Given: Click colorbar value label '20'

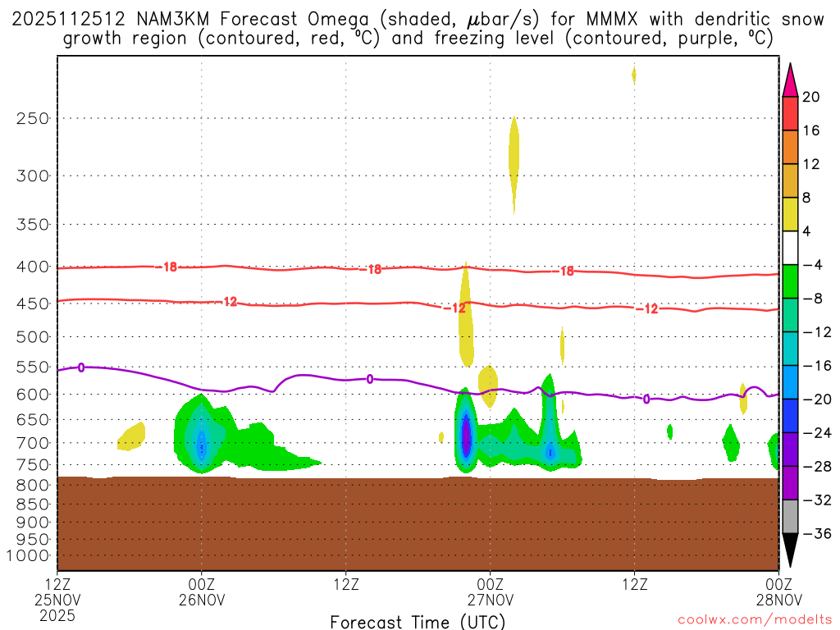Looking at the screenshot, I should [811, 97].
